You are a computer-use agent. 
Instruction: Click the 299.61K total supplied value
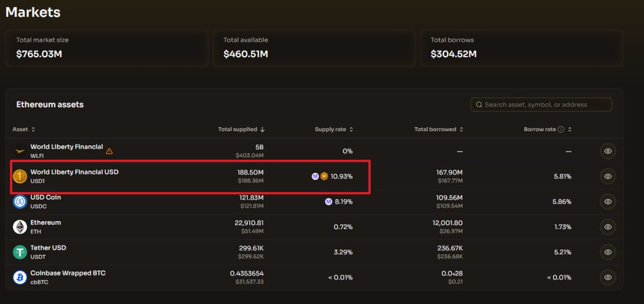click(x=251, y=248)
